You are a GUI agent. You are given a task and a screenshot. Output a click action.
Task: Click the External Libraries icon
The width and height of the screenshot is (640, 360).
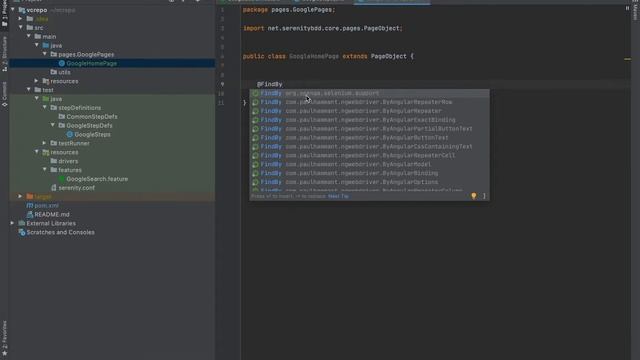pyautogui.click(x=22, y=223)
